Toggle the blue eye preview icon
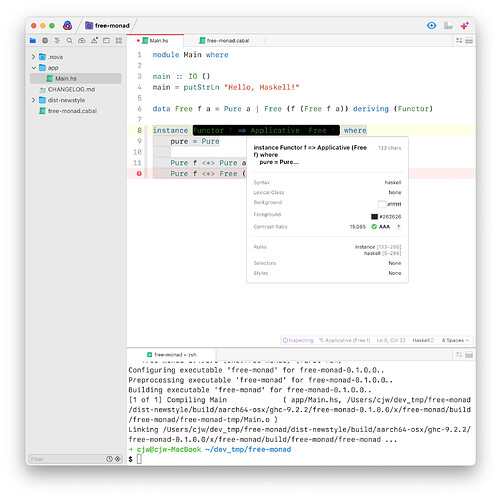This screenshot has height=499, width=501. (x=432, y=25)
